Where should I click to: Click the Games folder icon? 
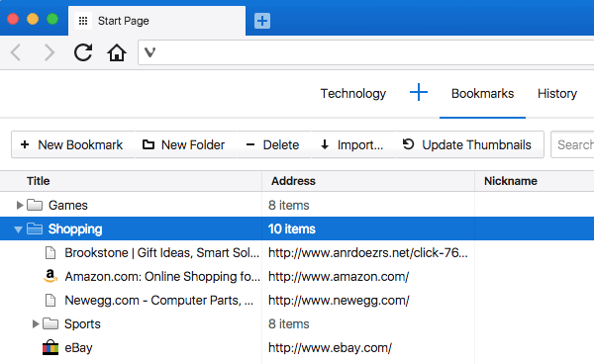pos(35,205)
